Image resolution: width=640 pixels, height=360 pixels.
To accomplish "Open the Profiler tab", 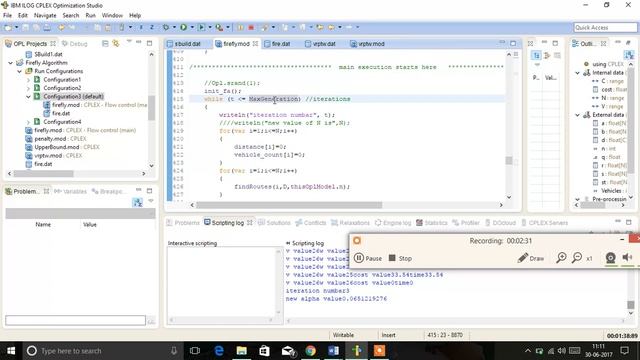I will tap(466, 223).
